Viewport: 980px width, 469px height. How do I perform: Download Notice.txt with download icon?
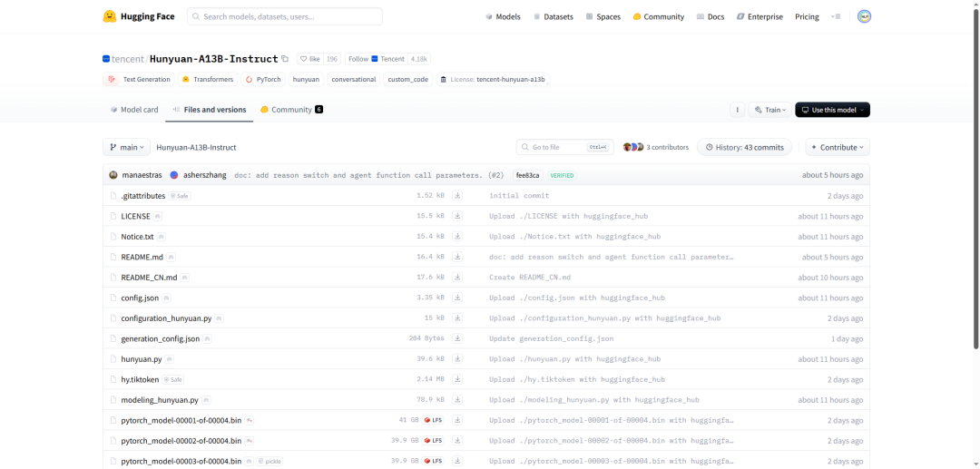[x=457, y=237]
